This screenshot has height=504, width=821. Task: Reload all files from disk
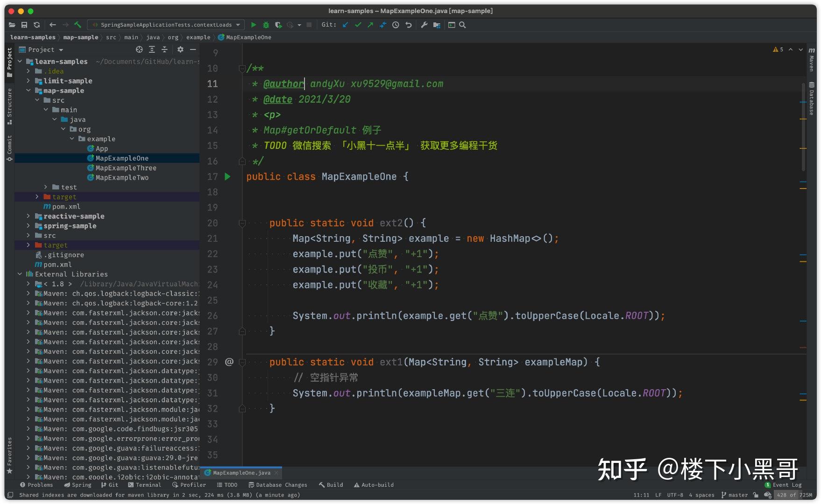[x=37, y=25]
